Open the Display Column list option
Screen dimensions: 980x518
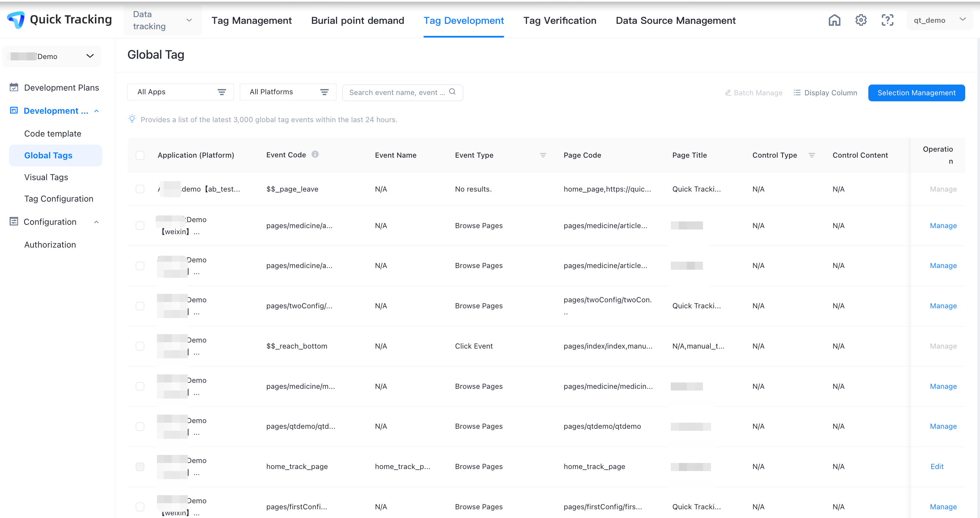click(x=825, y=93)
